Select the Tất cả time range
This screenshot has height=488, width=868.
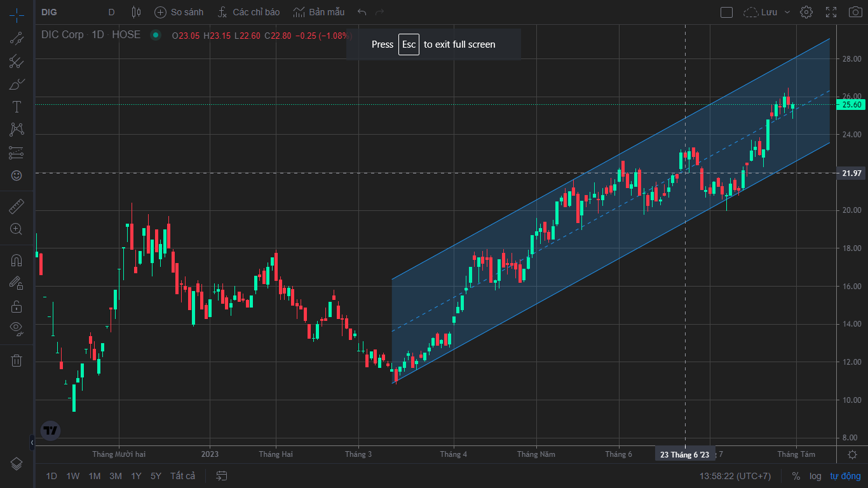point(182,476)
